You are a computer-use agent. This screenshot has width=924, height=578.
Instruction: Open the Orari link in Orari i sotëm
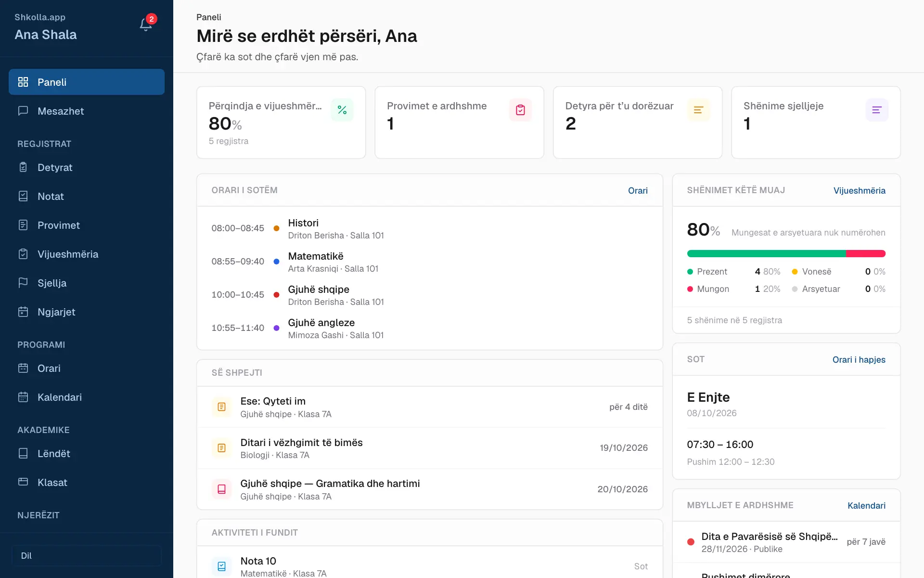(x=638, y=191)
